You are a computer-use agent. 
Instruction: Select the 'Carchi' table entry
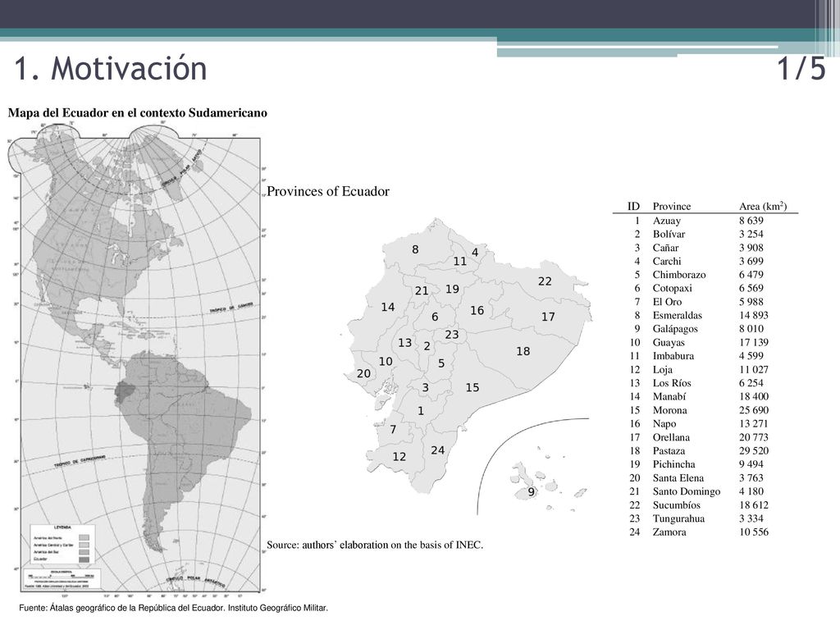666,262
